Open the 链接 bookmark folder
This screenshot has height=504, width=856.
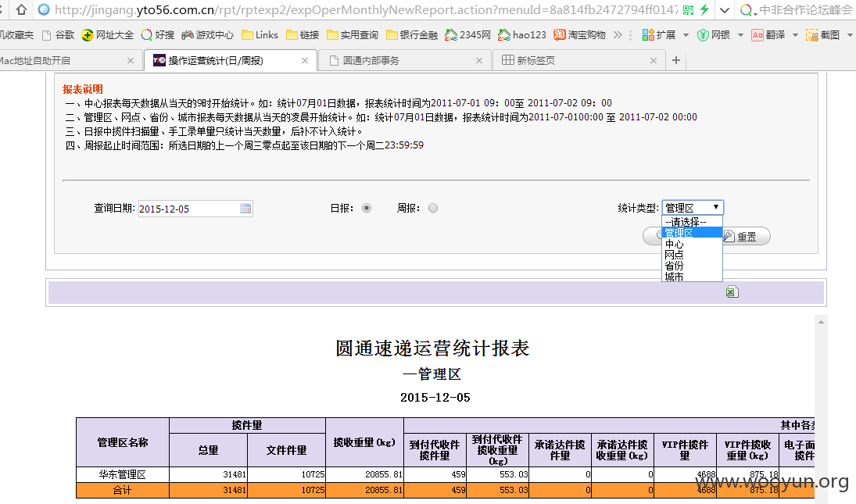point(303,35)
